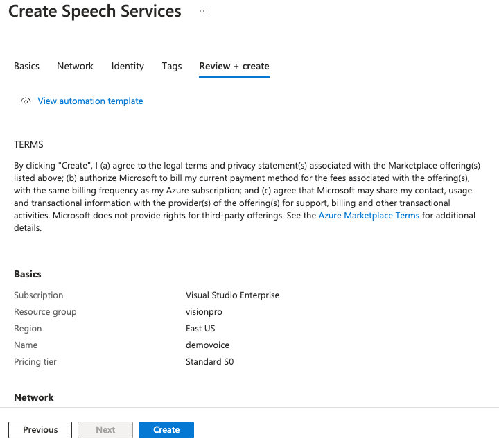
Task: Follow the Azure Marketplace Terms link
Action: click(x=369, y=216)
